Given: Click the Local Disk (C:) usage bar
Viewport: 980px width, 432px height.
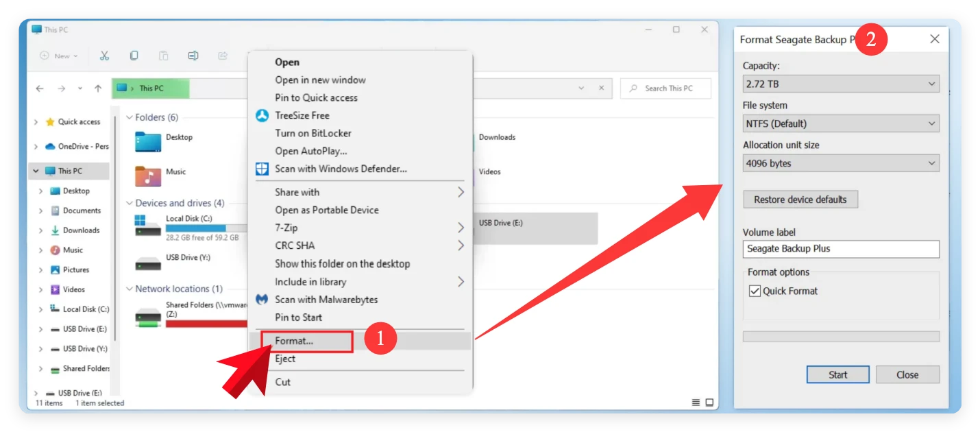Looking at the screenshot, I should [206, 228].
